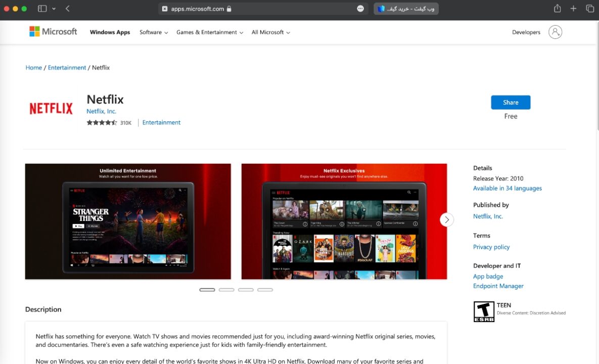Select second carousel page indicator
The height and width of the screenshot is (364, 599).
tap(226, 290)
